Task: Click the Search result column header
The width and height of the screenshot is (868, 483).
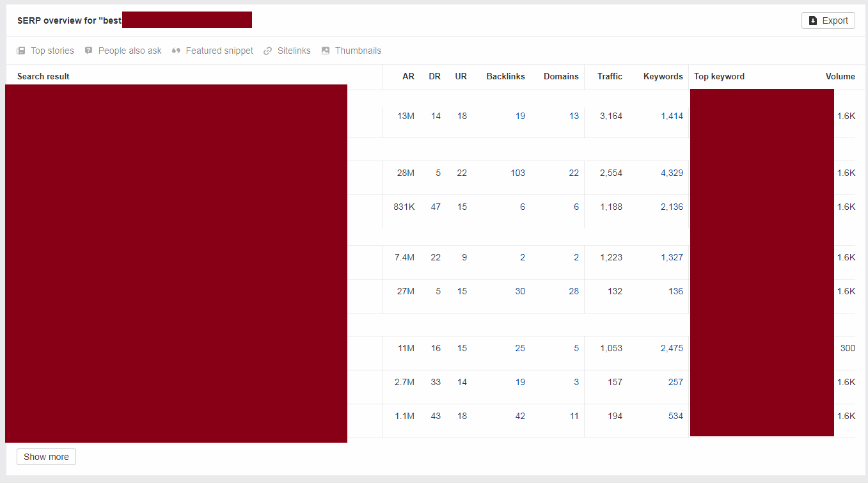Action: (x=43, y=76)
